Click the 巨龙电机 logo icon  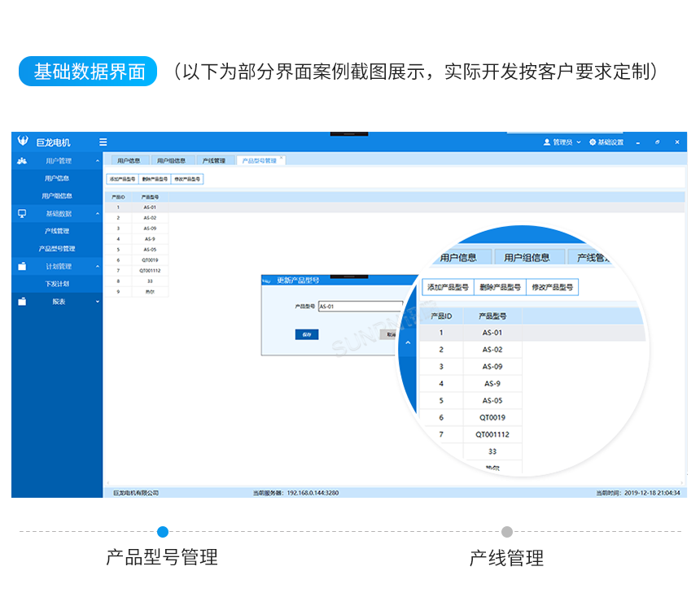click(22, 140)
